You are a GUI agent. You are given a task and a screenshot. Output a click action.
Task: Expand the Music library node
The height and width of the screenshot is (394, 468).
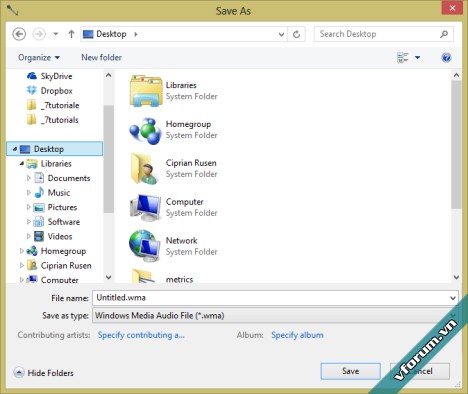click(x=29, y=193)
